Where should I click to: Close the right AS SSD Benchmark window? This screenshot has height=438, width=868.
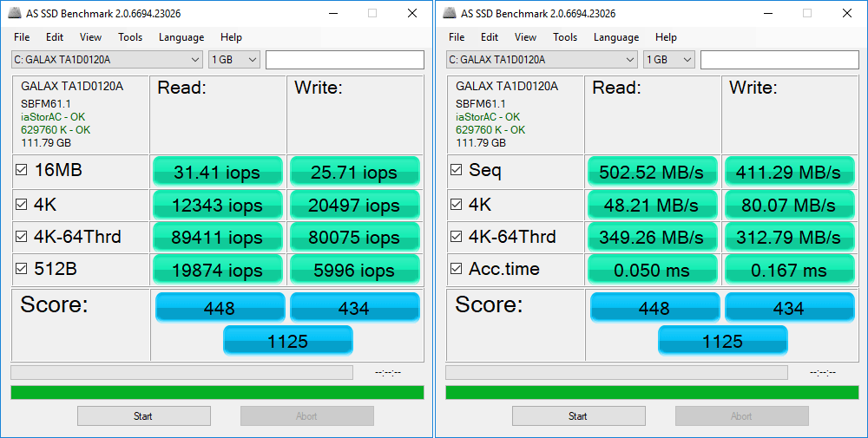pos(846,13)
